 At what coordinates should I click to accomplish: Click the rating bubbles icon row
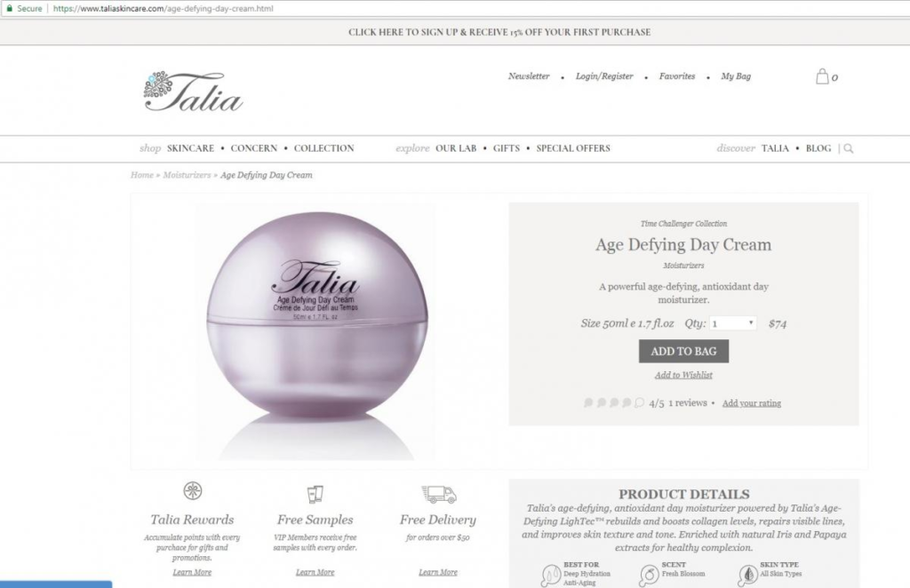point(614,402)
